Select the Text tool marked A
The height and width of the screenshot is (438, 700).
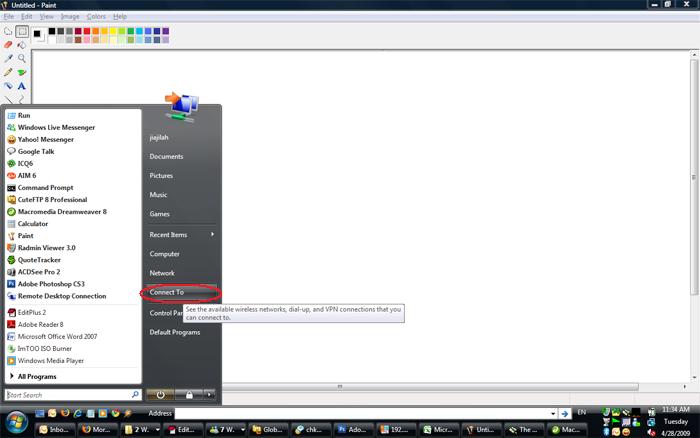(x=21, y=86)
